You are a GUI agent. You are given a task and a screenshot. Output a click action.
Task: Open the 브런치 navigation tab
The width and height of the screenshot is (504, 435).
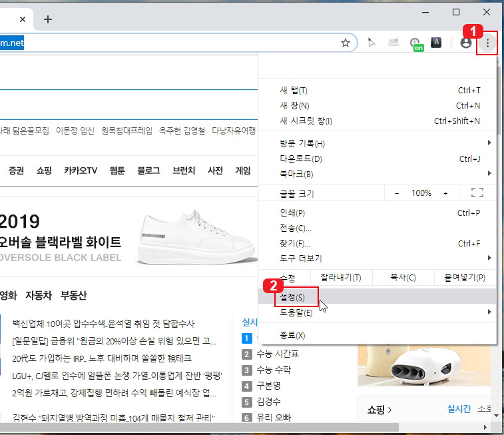[184, 171]
